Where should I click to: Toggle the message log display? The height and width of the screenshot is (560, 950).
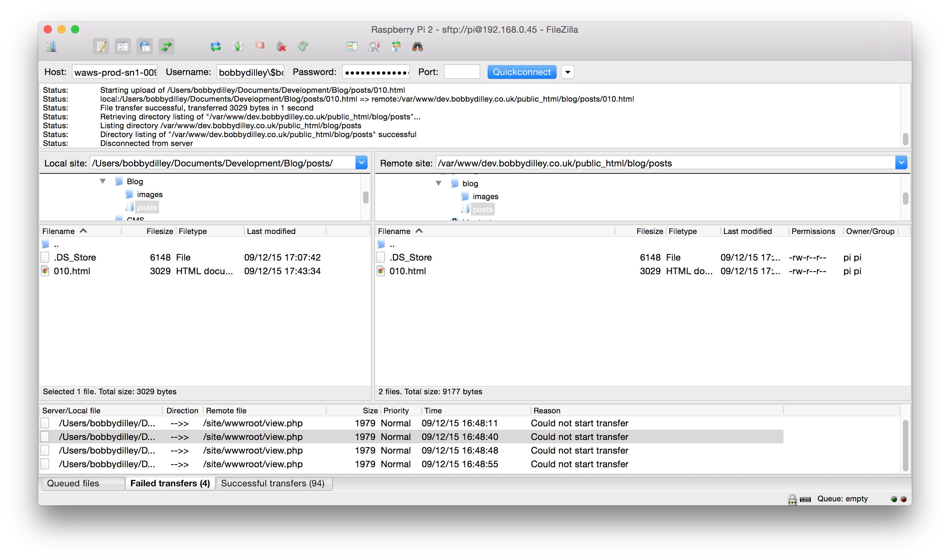101,47
